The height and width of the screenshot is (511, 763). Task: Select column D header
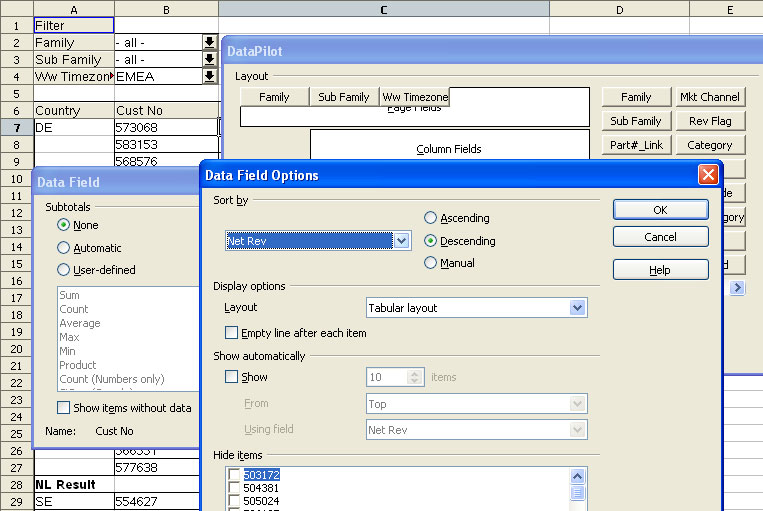pyautogui.click(x=619, y=9)
